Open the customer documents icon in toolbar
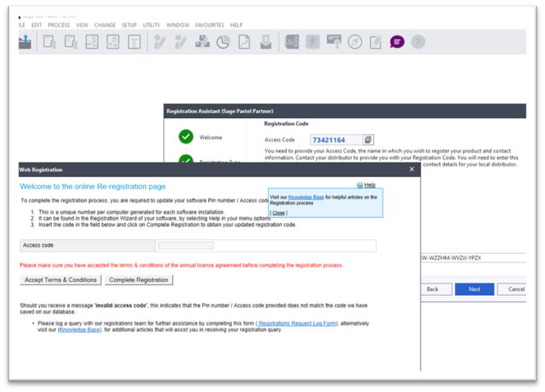This screenshot has height=392, width=545. [x=49, y=42]
